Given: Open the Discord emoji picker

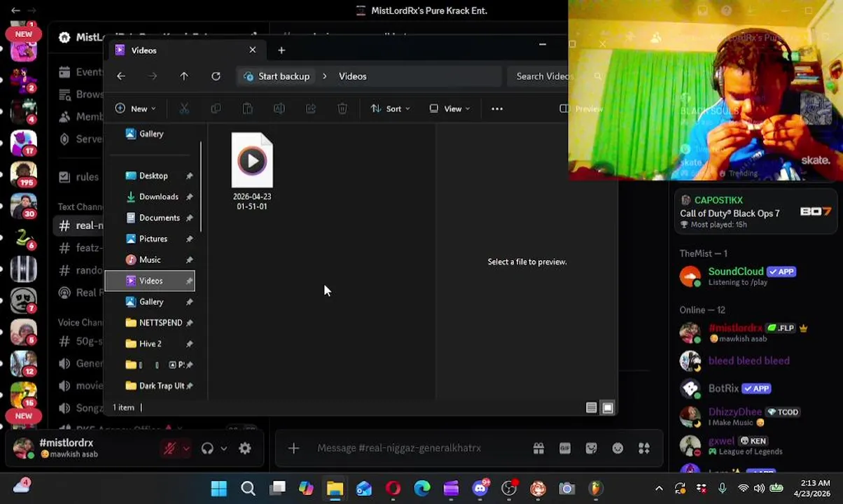Looking at the screenshot, I should [618, 448].
